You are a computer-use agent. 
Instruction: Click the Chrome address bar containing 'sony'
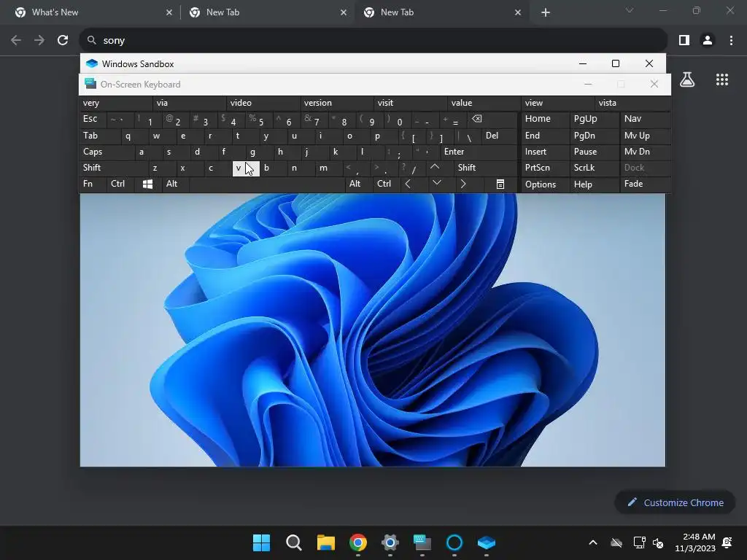pyautogui.click(x=373, y=41)
